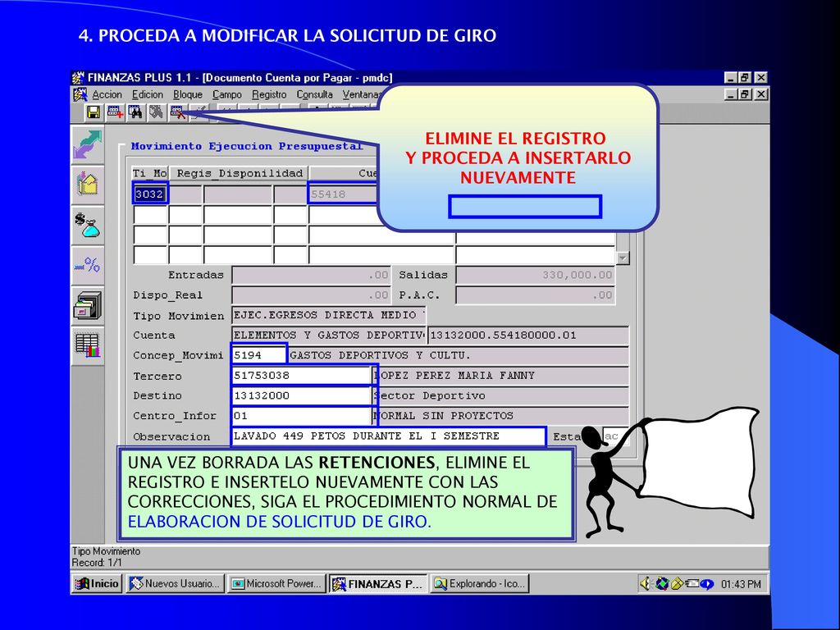Viewport: 840px width, 630px height.
Task: Click the Ti_Mo column header
Action: point(150,174)
